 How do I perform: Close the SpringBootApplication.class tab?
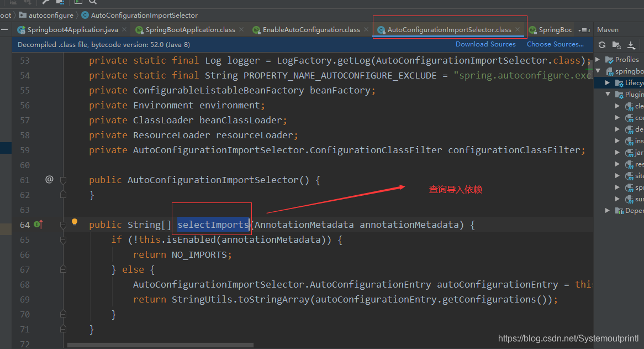click(241, 29)
